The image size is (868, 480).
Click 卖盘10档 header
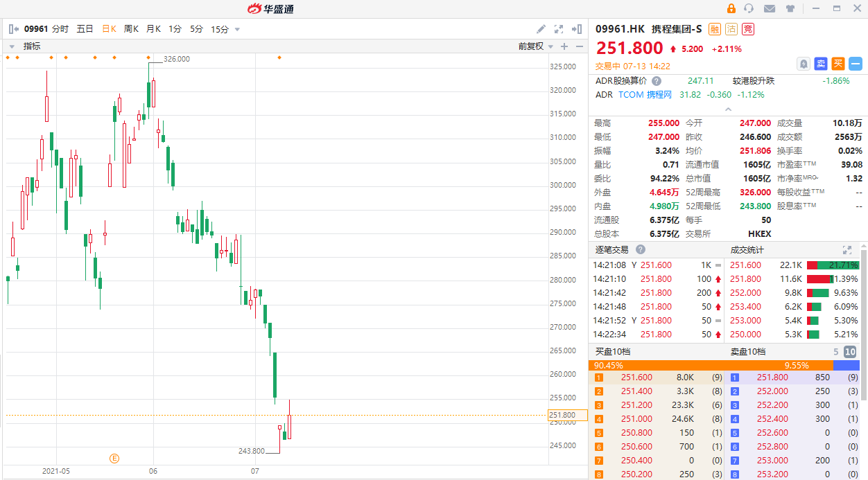click(748, 352)
